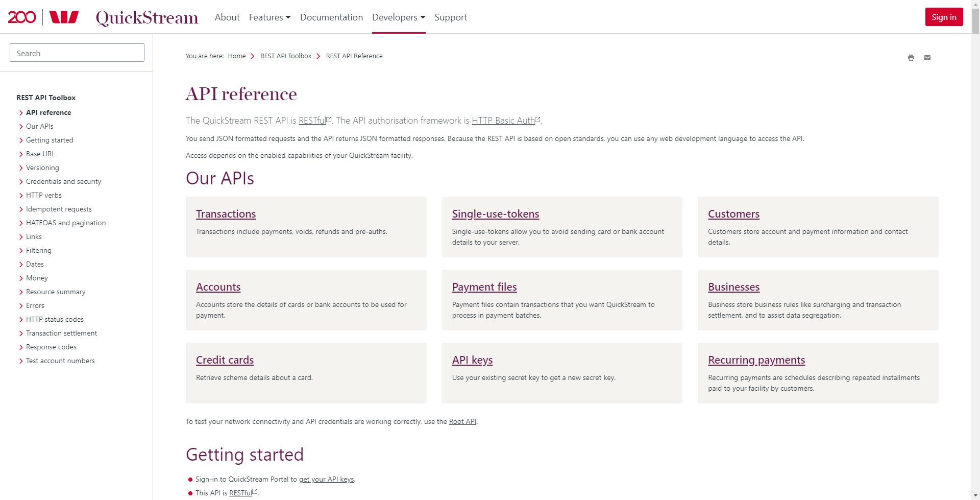Expand the Features dropdown menu
Screen dimensions: 980x500
point(270,17)
